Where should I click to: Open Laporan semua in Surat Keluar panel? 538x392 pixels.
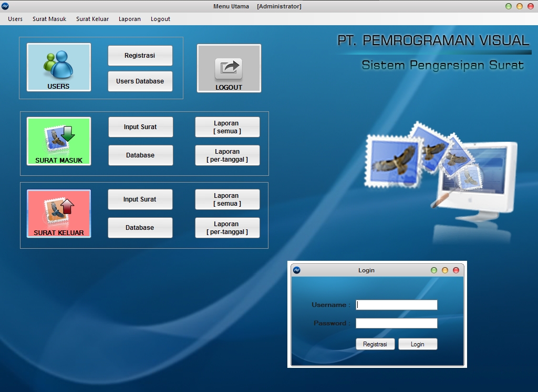[227, 199]
